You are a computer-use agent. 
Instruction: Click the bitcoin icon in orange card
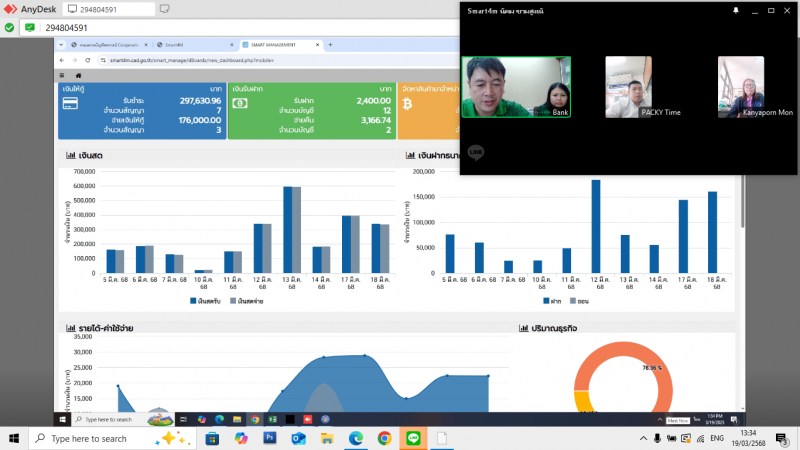[x=407, y=104]
